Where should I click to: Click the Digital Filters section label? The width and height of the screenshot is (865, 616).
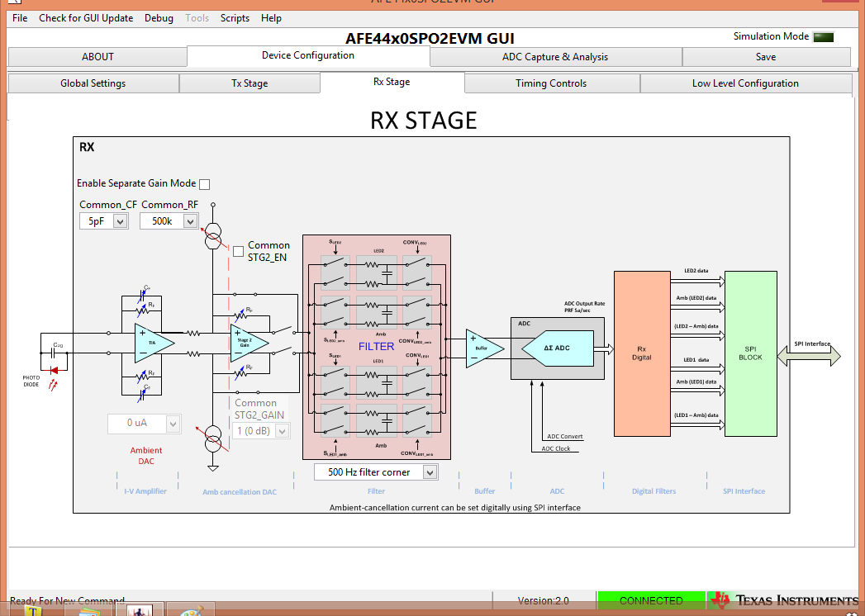654,490
